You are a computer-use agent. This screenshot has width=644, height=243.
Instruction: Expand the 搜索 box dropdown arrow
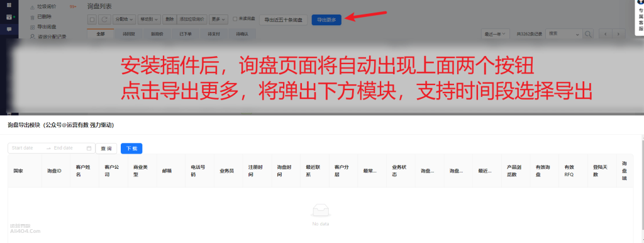tap(577, 34)
